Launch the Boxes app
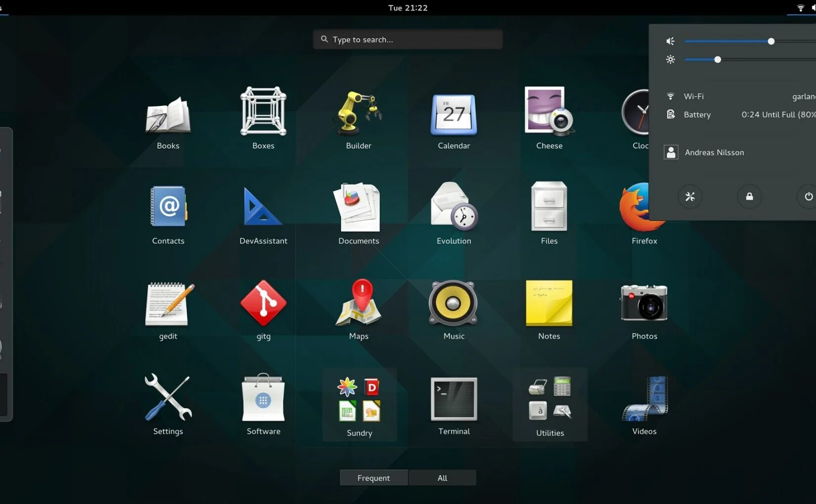Viewport: 816px width, 504px height. [x=263, y=119]
